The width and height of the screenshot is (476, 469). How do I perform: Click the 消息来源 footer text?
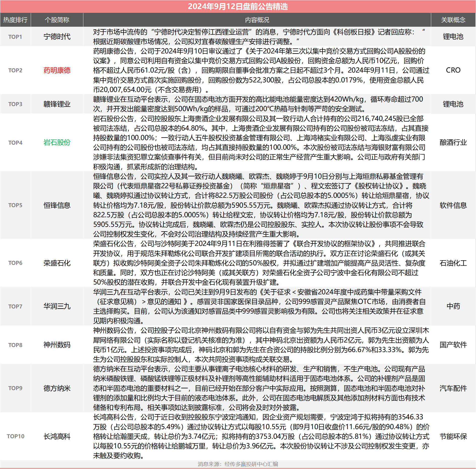click(238, 464)
